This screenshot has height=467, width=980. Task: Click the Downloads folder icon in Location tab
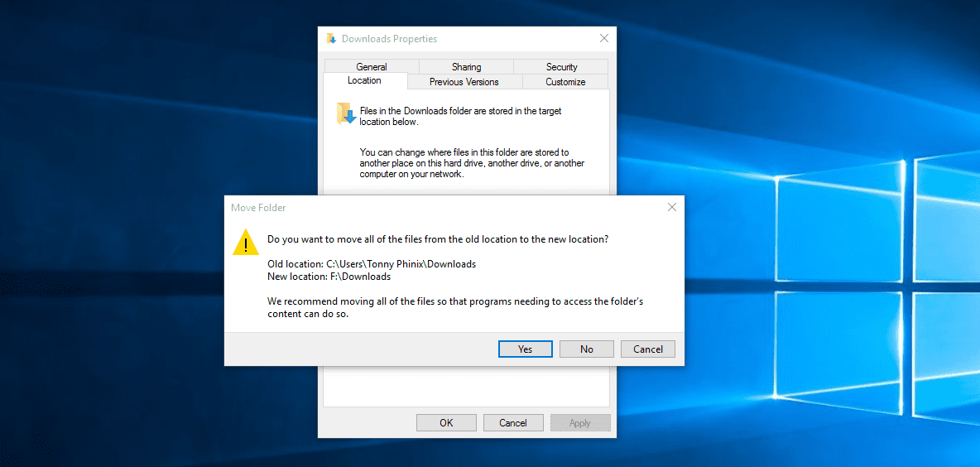[346, 114]
